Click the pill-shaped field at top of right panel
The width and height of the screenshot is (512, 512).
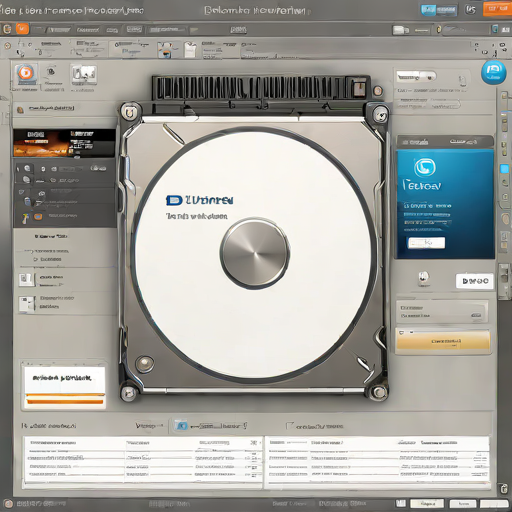tap(416, 77)
